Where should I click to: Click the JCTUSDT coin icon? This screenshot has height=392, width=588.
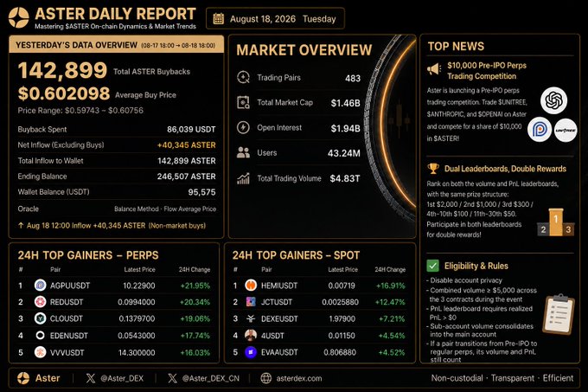pos(251,302)
